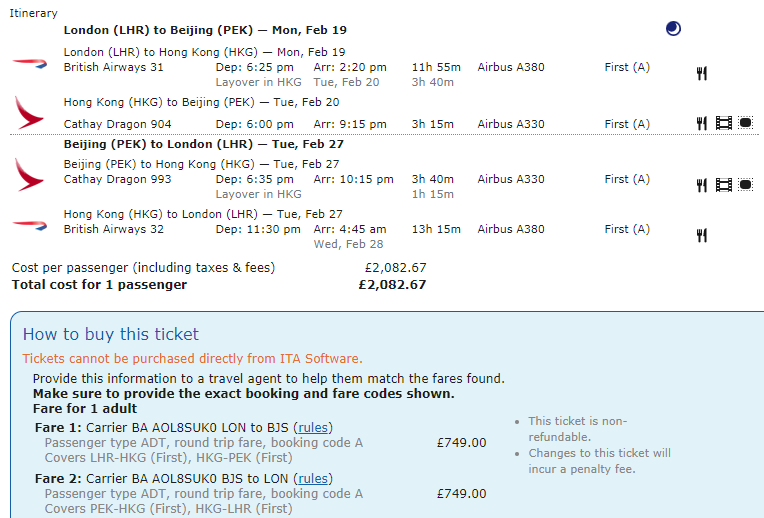This screenshot has width=764, height=518.
Task: Click the British Airways logo on the HKG-LHR flight
Action: coord(29,223)
